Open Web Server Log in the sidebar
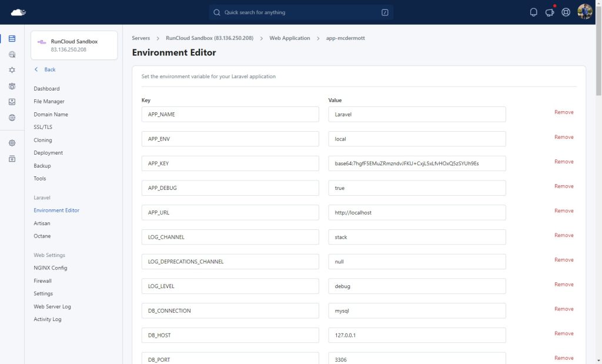This screenshot has width=602, height=364. pyautogui.click(x=52, y=307)
